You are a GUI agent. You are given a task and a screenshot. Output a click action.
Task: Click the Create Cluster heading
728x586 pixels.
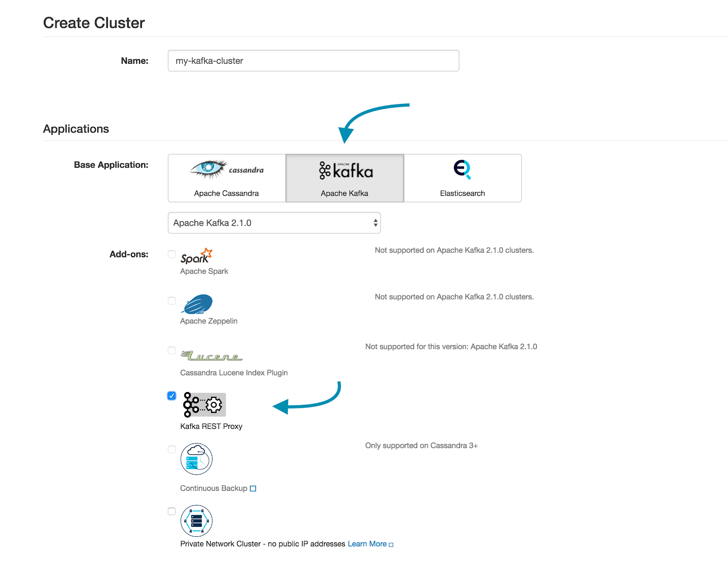click(94, 23)
